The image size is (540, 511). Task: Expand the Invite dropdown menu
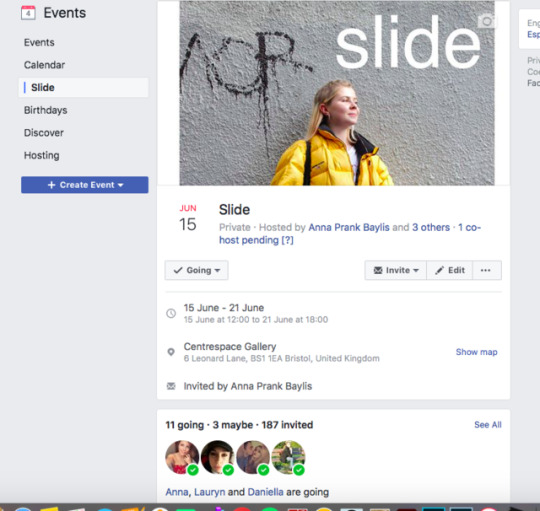[396, 270]
